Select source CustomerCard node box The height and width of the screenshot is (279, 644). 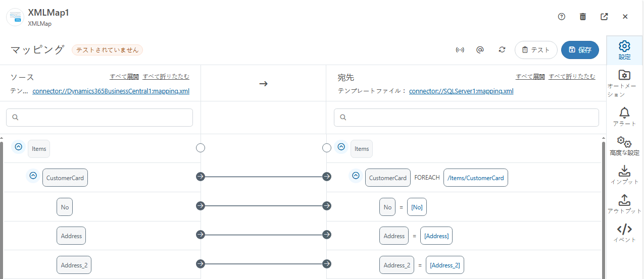pyautogui.click(x=65, y=178)
